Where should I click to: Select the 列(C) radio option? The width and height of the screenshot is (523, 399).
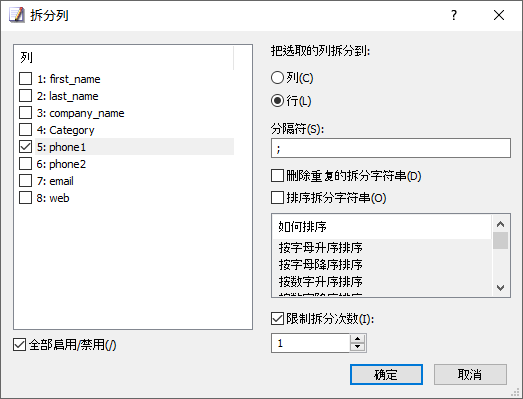[277, 78]
